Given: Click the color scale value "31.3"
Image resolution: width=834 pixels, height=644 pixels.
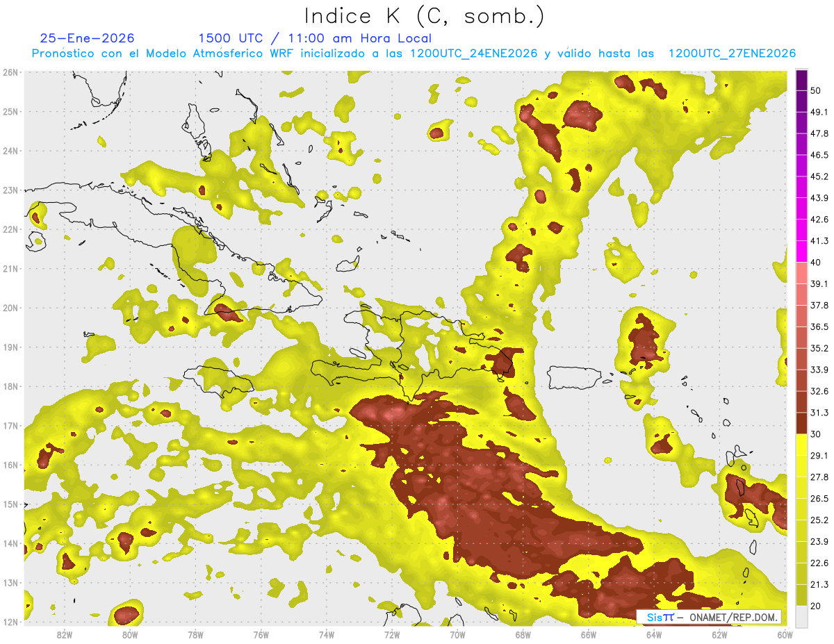Looking at the screenshot, I should (819, 413).
